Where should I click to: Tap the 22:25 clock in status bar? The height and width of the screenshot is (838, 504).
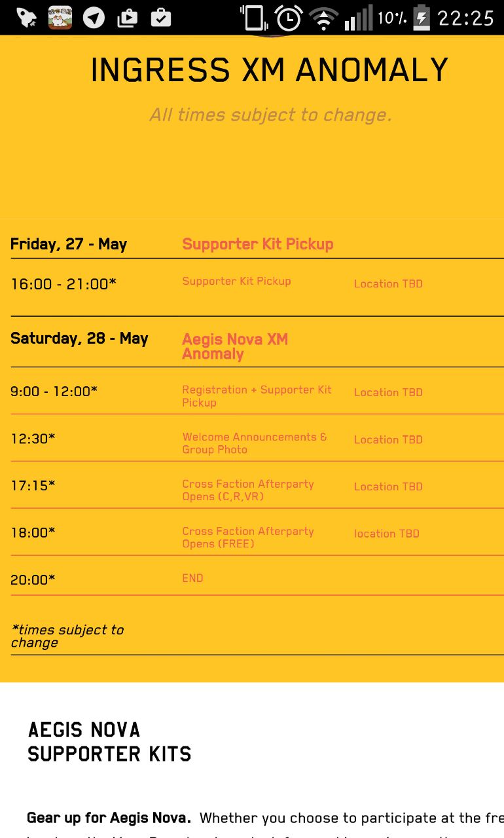[465, 18]
